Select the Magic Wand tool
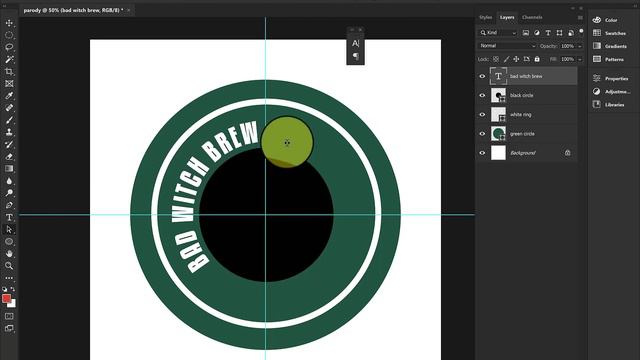Viewport: 640px width, 360px height. (x=9, y=60)
